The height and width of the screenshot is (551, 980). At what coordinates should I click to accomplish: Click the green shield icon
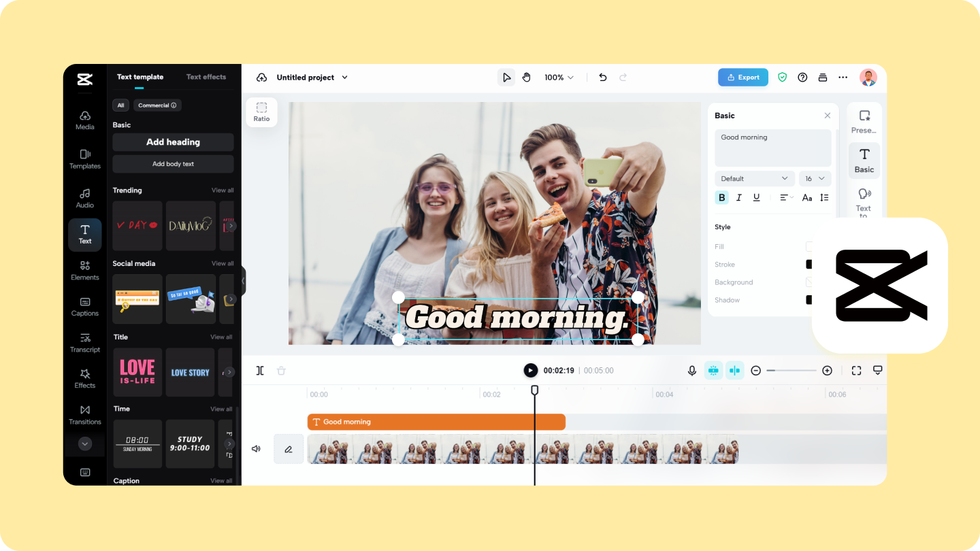(x=783, y=78)
